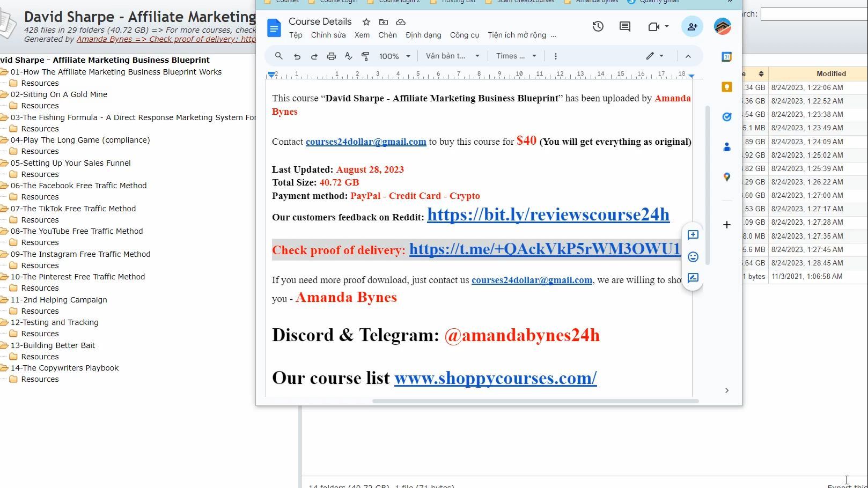This screenshot has height=488, width=868.
Task: Open the www.shoppycourses.com link
Action: [496, 378]
